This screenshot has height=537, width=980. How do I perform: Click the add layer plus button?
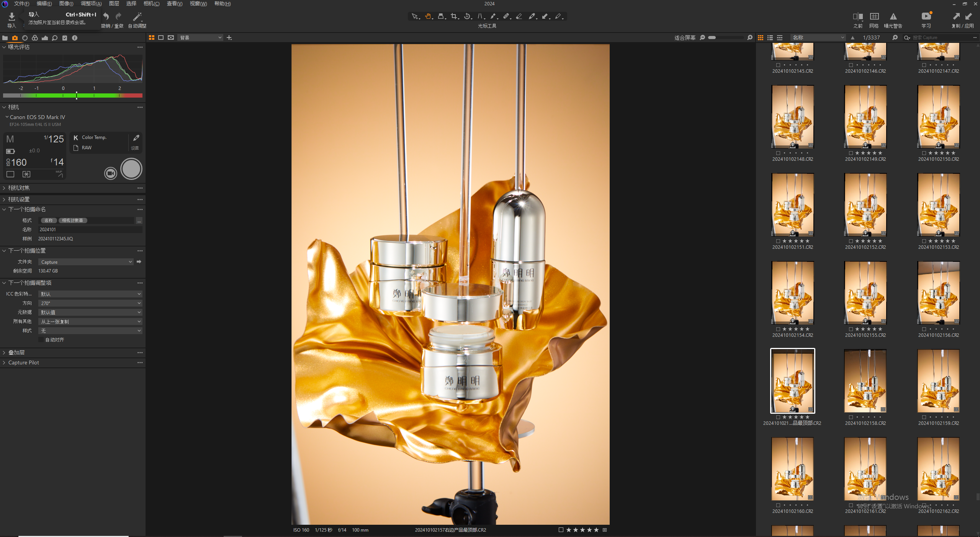229,38
